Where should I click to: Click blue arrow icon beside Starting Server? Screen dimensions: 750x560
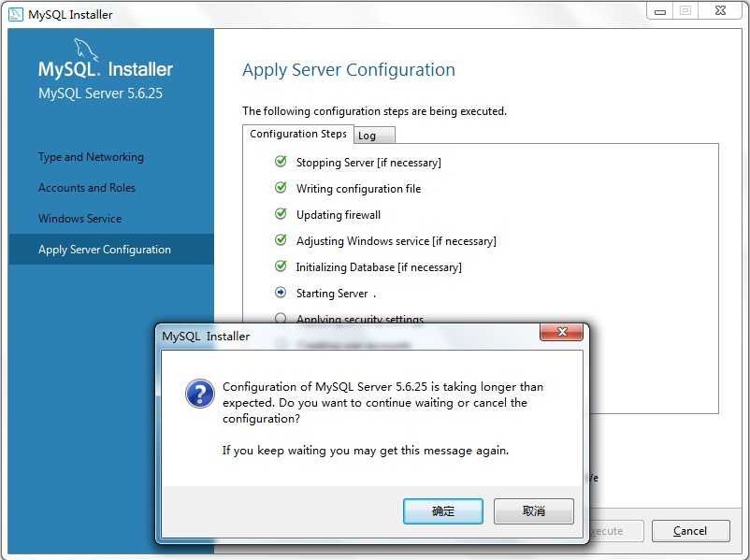click(x=281, y=293)
